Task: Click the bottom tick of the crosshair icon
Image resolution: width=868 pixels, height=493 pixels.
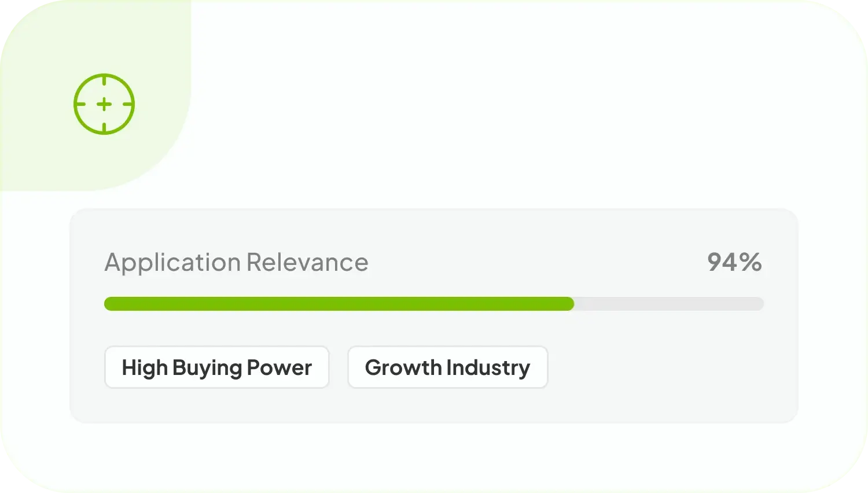Action: click(x=104, y=128)
